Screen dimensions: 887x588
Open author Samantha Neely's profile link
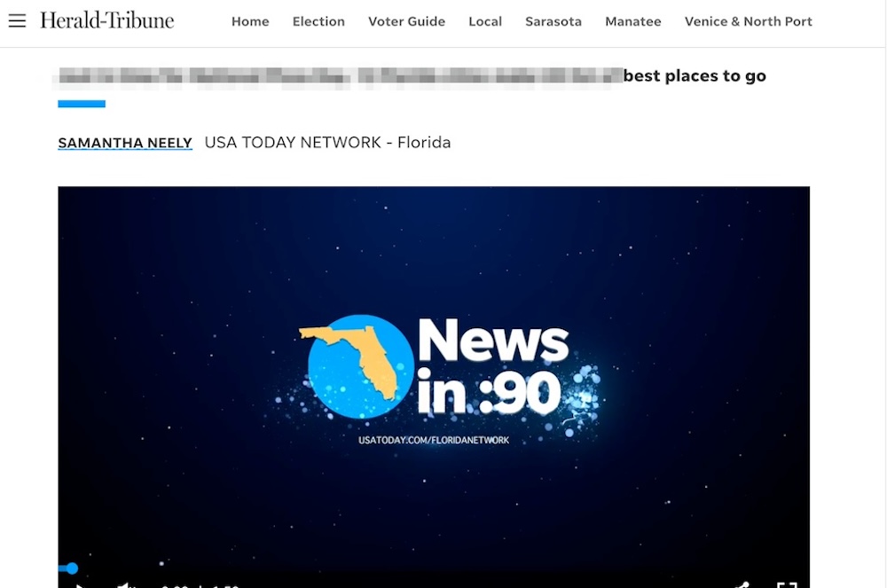(125, 143)
